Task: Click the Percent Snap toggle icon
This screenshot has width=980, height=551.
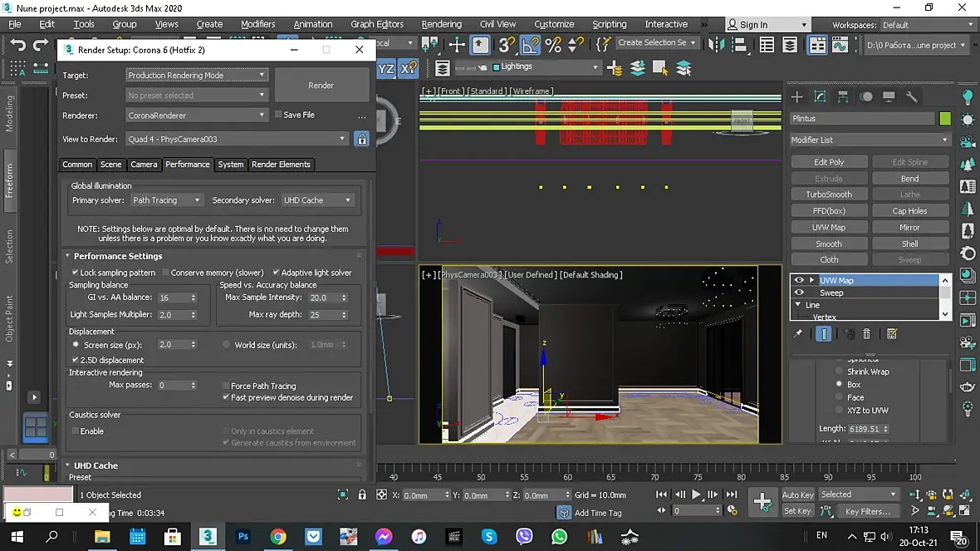Action: (553, 45)
